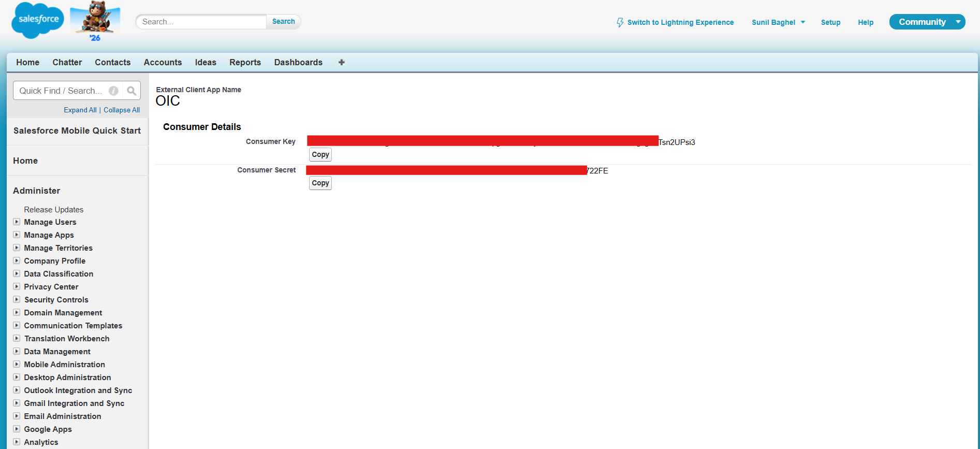Screen dimensions: 980x449
Task: Open Salesforce Mobile Quick Start
Action: 77,131
